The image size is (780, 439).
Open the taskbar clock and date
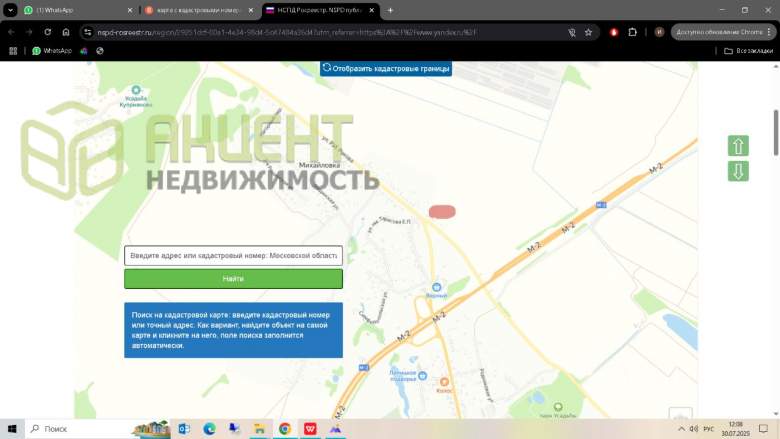pyautogui.click(x=735, y=429)
